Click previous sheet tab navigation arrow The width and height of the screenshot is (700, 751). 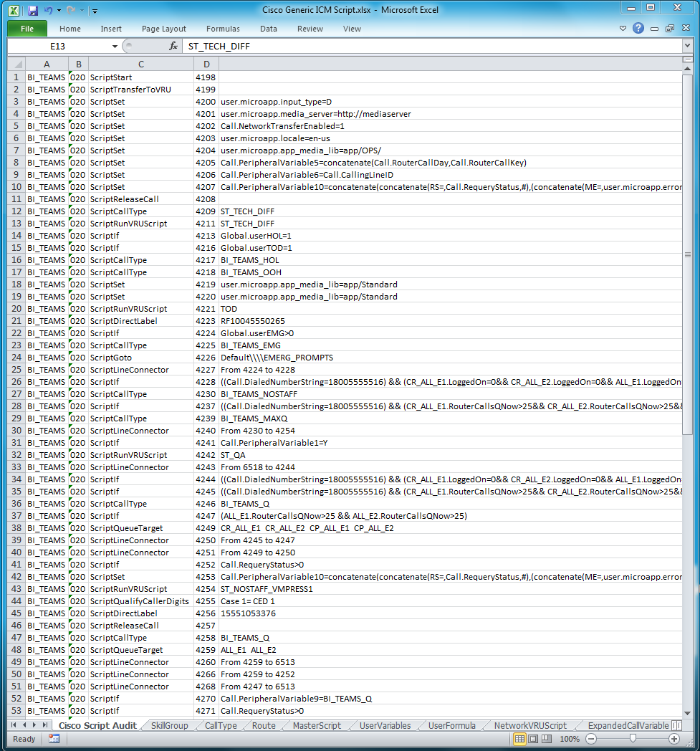[x=24, y=725]
